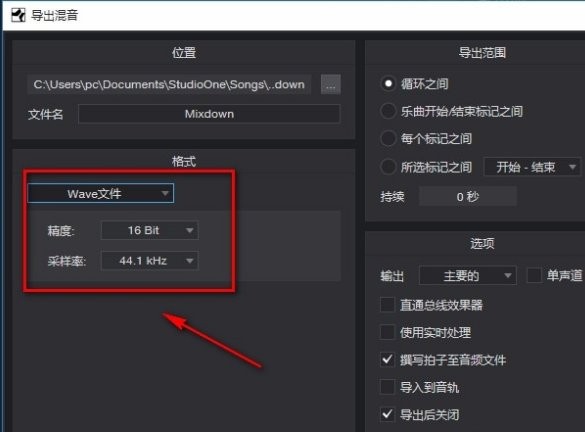Enable 直通总线效果器 checkbox
Screen dimensions: 585x432
(x=387, y=304)
